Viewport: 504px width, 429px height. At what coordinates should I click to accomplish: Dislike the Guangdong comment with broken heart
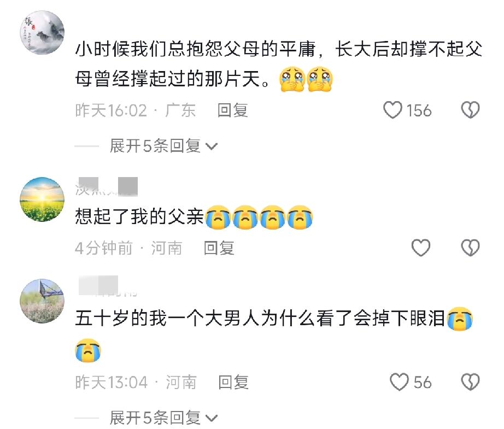pyautogui.click(x=470, y=110)
